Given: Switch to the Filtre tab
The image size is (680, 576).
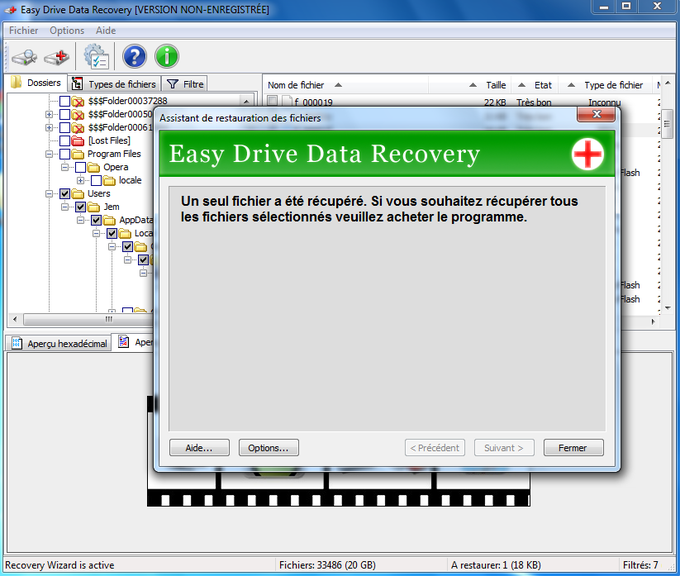Looking at the screenshot, I should (x=185, y=84).
